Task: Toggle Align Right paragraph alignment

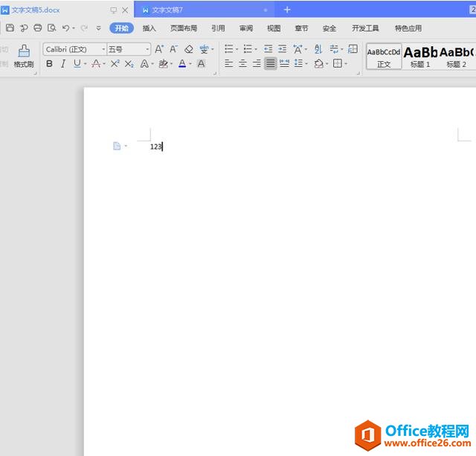Action: pyautogui.click(x=257, y=63)
